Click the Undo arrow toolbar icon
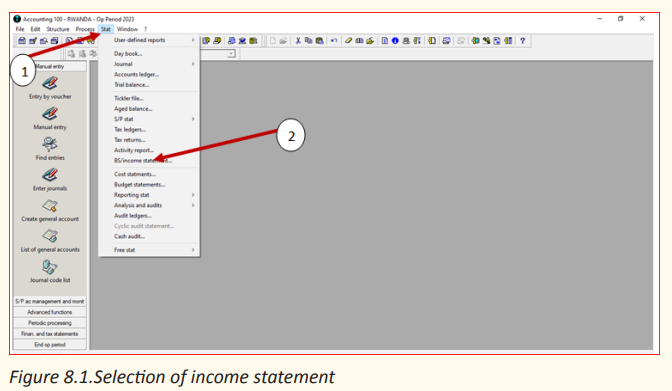This screenshot has width=672, height=391. 334,41
